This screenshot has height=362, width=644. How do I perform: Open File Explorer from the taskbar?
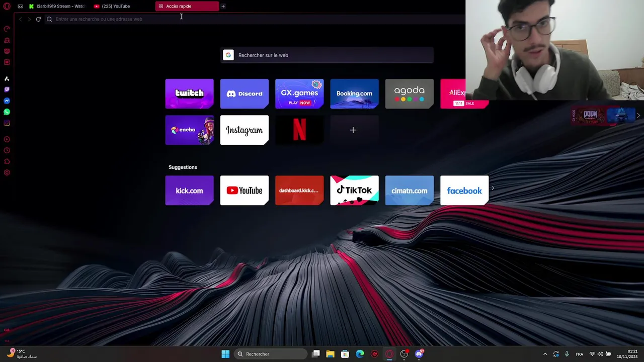(x=330, y=354)
